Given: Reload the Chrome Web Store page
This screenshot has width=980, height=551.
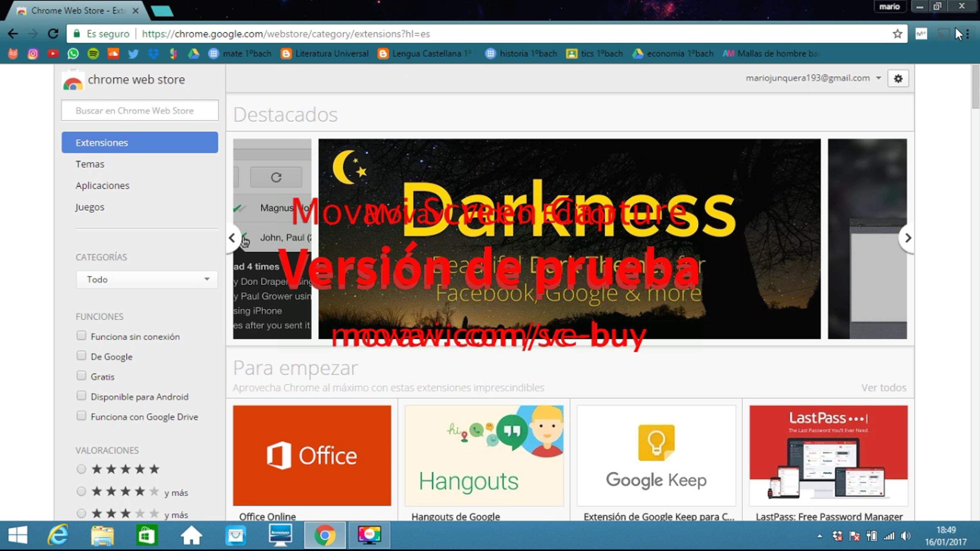Looking at the screenshot, I should click(x=53, y=34).
